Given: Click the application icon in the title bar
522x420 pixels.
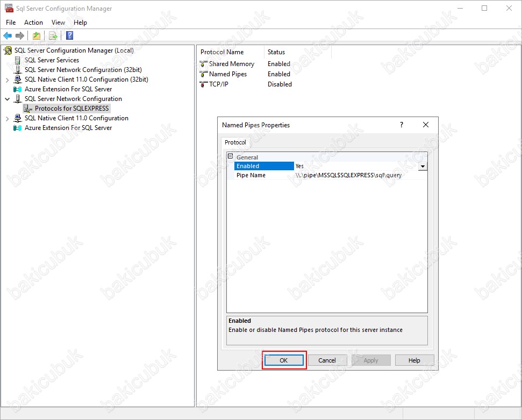Looking at the screenshot, I should (9, 8).
